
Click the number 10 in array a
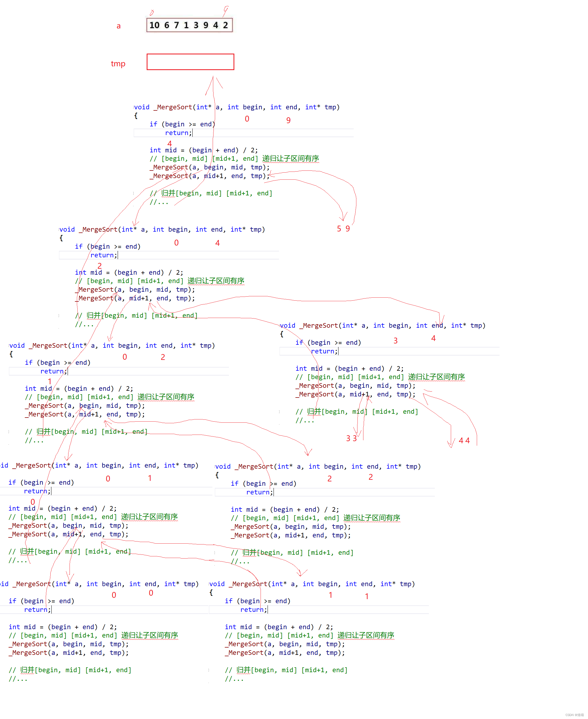[x=155, y=25]
